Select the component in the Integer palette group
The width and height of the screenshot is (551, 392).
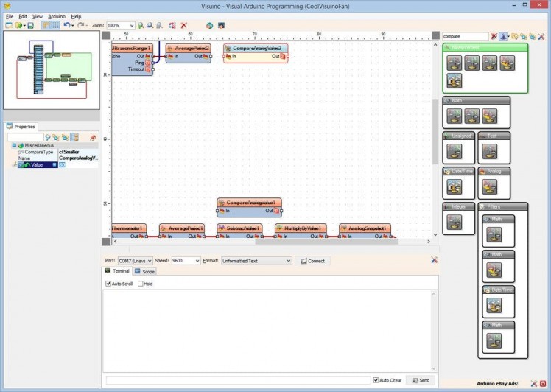click(454, 223)
